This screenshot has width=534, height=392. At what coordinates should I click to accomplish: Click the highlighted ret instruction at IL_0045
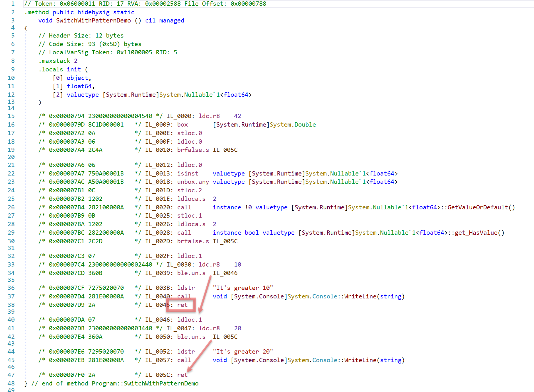182,305
